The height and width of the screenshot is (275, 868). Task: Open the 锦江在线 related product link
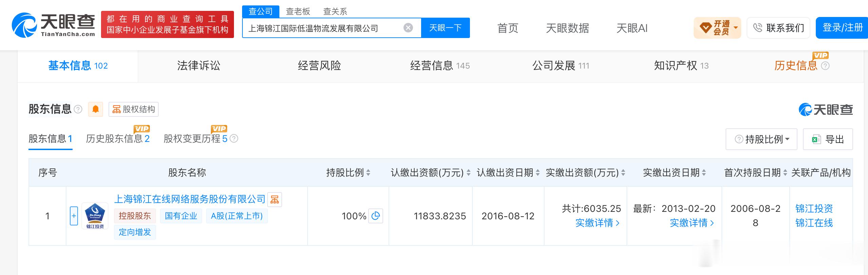click(814, 223)
